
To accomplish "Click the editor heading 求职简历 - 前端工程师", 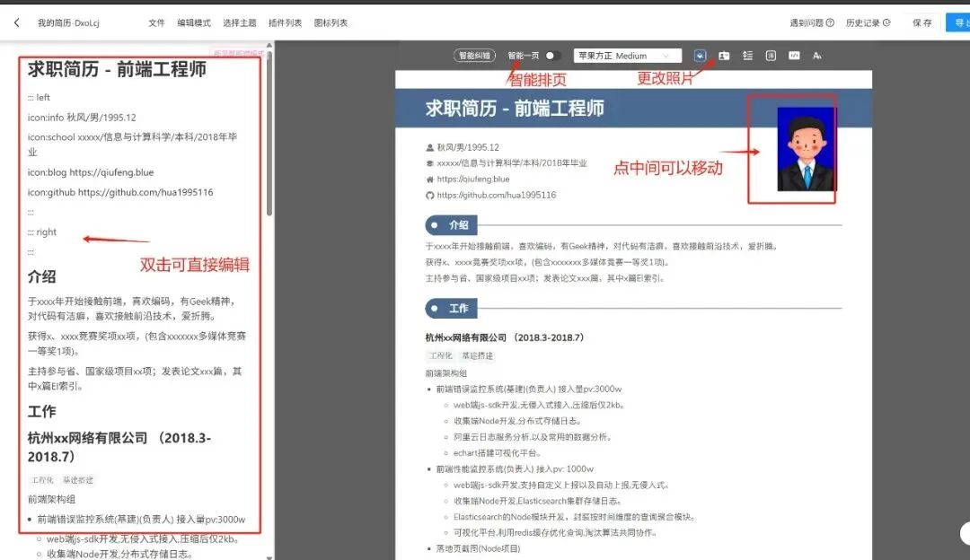I will tap(117, 69).
